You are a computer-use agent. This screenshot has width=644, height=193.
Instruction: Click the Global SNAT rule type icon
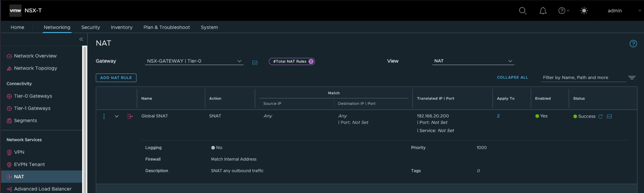coord(130,116)
